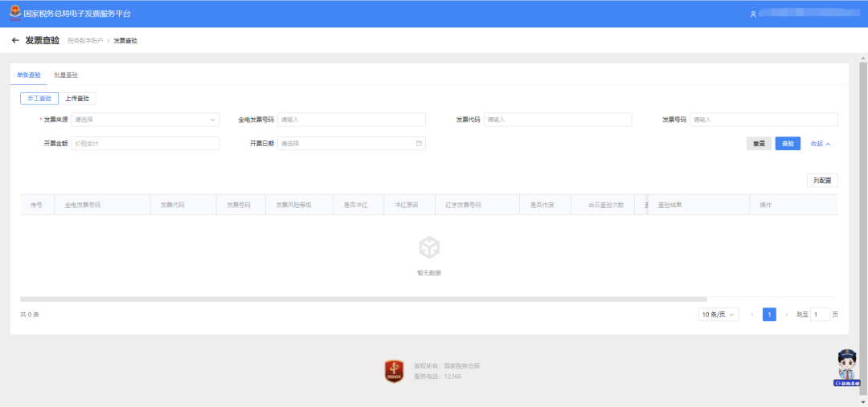Click the tax bureau emblem logo
The width and height of the screenshot is (868, 407).
(15, 14)
